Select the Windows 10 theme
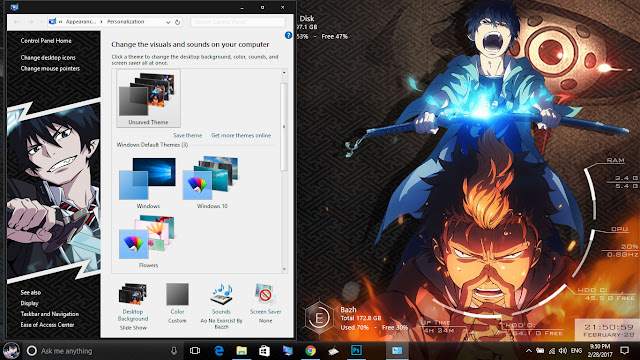Viewport: 640px width, 360px height. point(211,183)
